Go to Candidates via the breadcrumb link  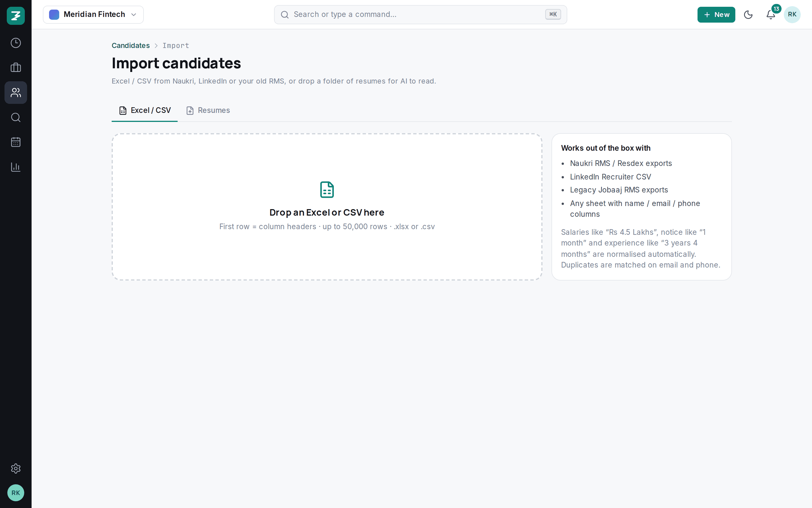[131, 46]
